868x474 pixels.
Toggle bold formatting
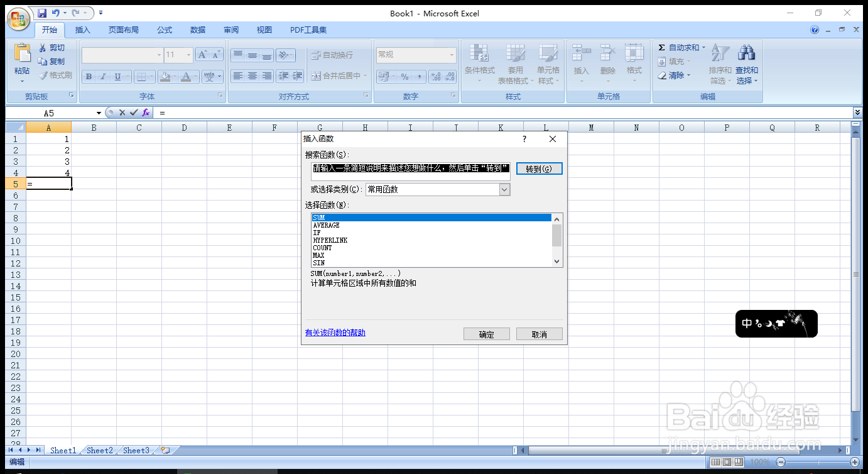tap(88, 76)
